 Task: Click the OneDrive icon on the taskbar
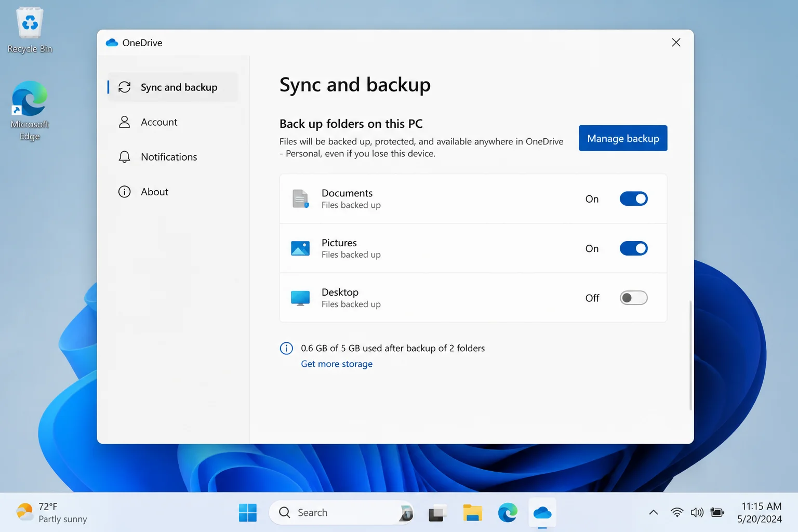(x=542, y=513)
